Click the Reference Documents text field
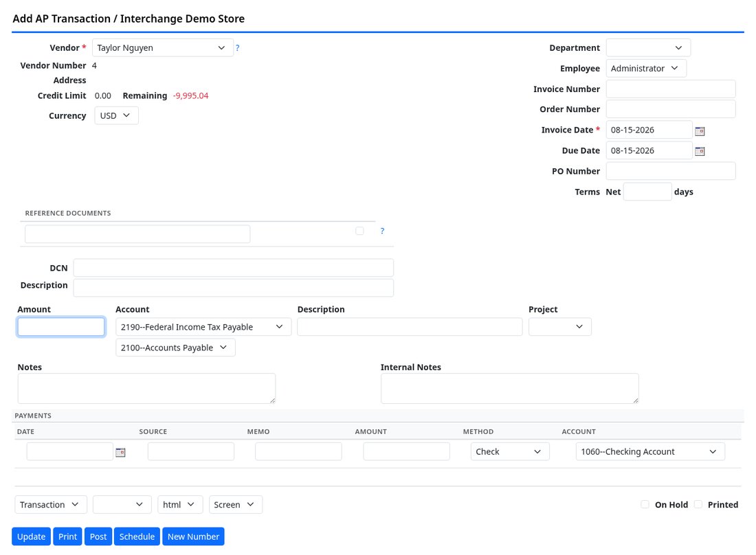Screen dimensions: 756x555 click(137, 234)
